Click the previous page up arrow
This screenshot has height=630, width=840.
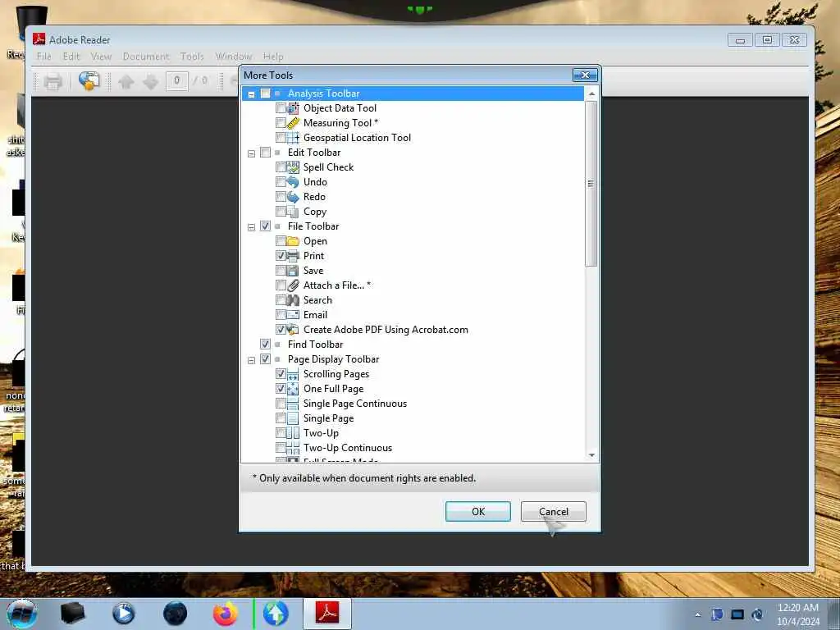pyautogui.click(x=126, y=81)
